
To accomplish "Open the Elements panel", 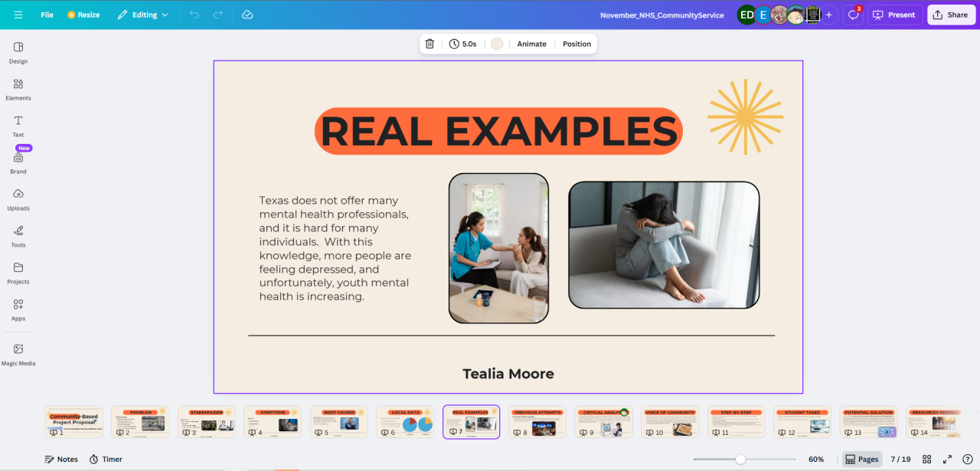I will tap(18, 89).
